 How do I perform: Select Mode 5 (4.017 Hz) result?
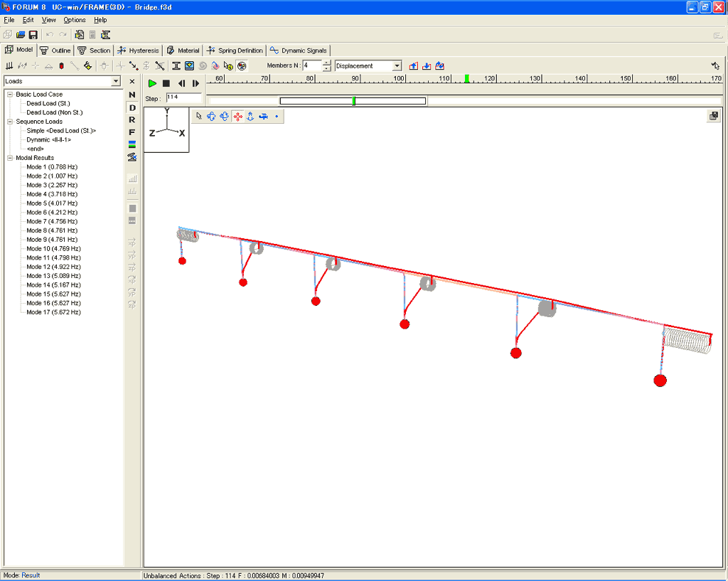coord(52,203)
